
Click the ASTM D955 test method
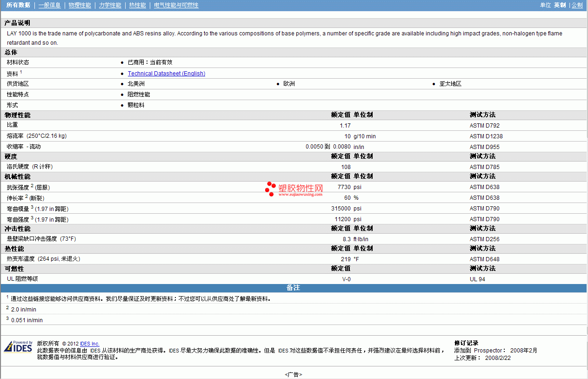pyautogui.click(x=485, y=147)
